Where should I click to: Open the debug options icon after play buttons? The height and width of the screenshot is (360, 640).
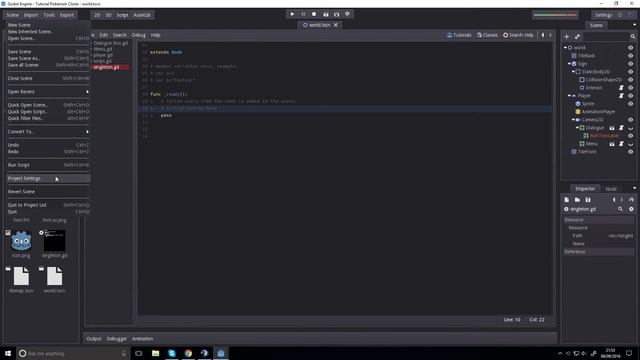347,14
